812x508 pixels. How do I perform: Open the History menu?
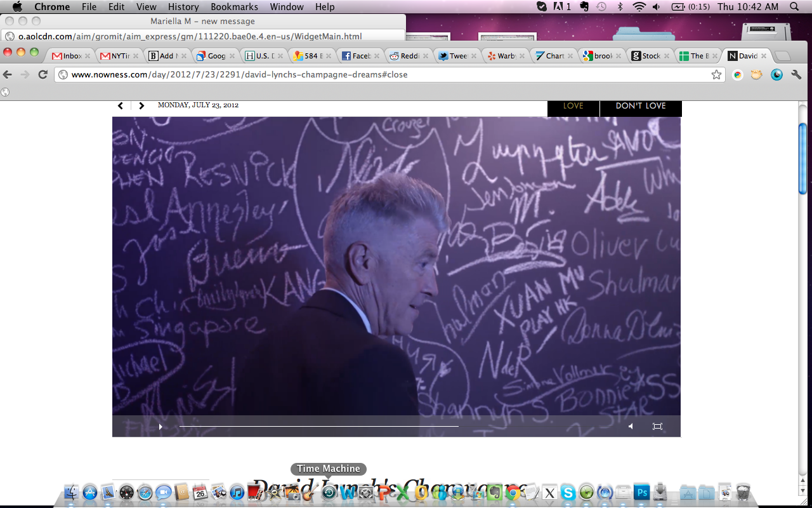click(x=183, y=7)
